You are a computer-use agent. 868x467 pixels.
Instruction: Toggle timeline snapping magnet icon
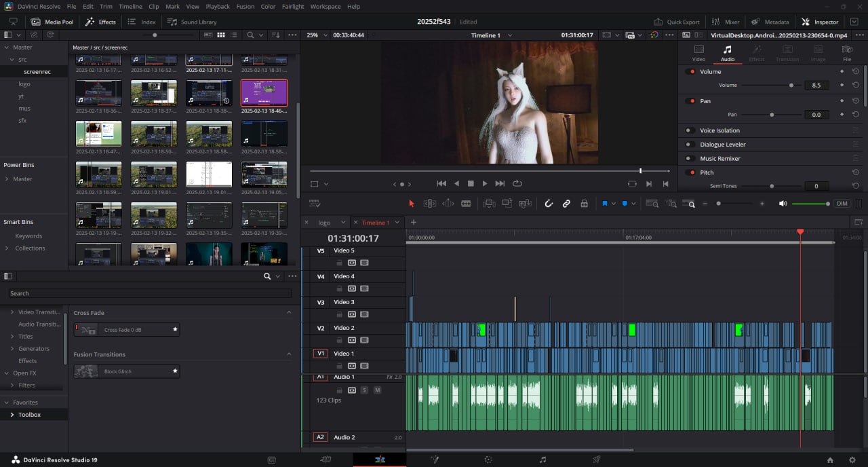click(x=549, y=204)
